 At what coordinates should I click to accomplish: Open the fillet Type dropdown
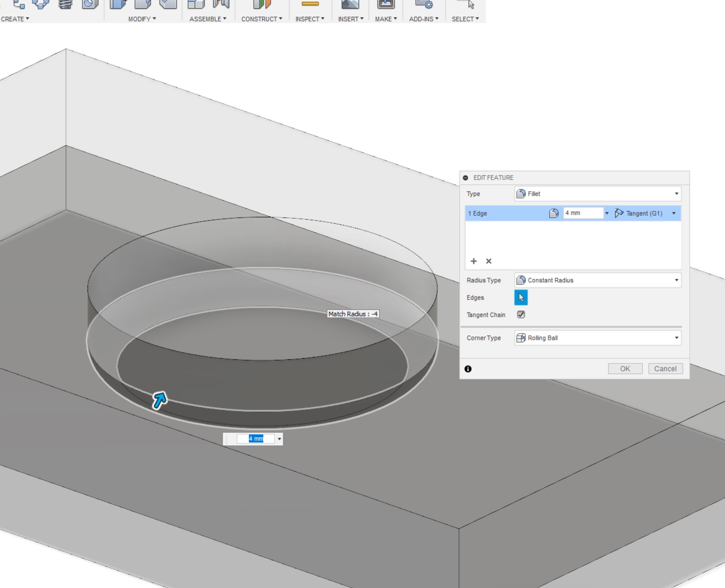point(598,194)
